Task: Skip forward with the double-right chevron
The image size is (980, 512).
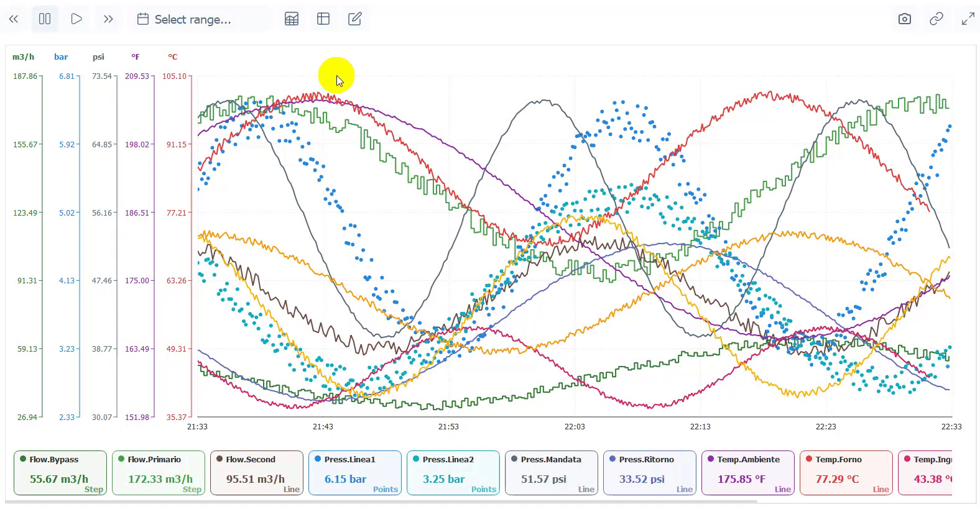Action: point(108,19)
